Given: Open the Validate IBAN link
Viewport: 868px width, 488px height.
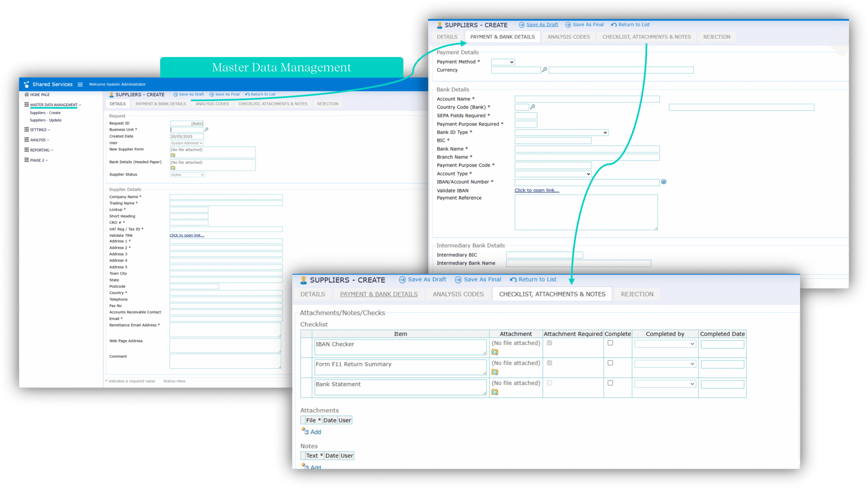Looking at the screenshot, I should (x=537, y=190).
